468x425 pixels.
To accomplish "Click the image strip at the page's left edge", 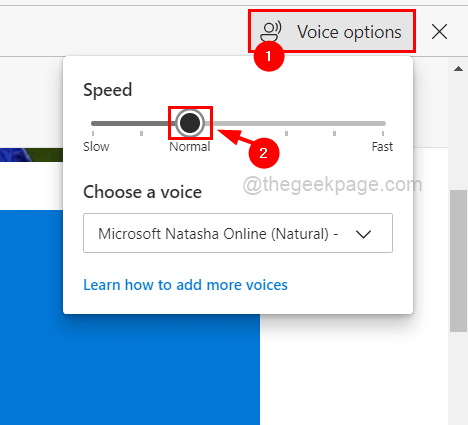I will pos(31,155).
